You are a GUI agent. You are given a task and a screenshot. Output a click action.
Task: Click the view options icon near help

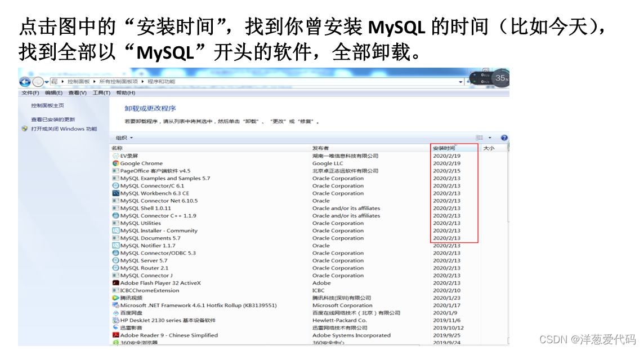point(479,138)
